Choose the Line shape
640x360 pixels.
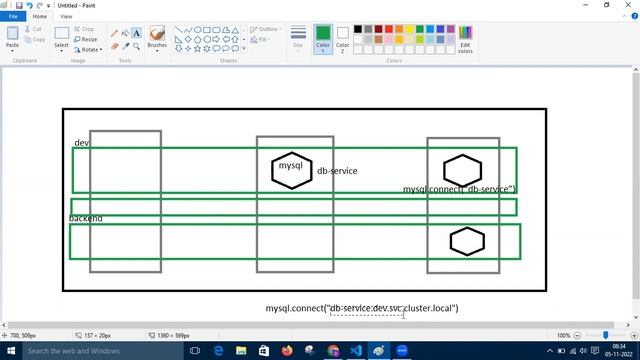tap(178, 30)
